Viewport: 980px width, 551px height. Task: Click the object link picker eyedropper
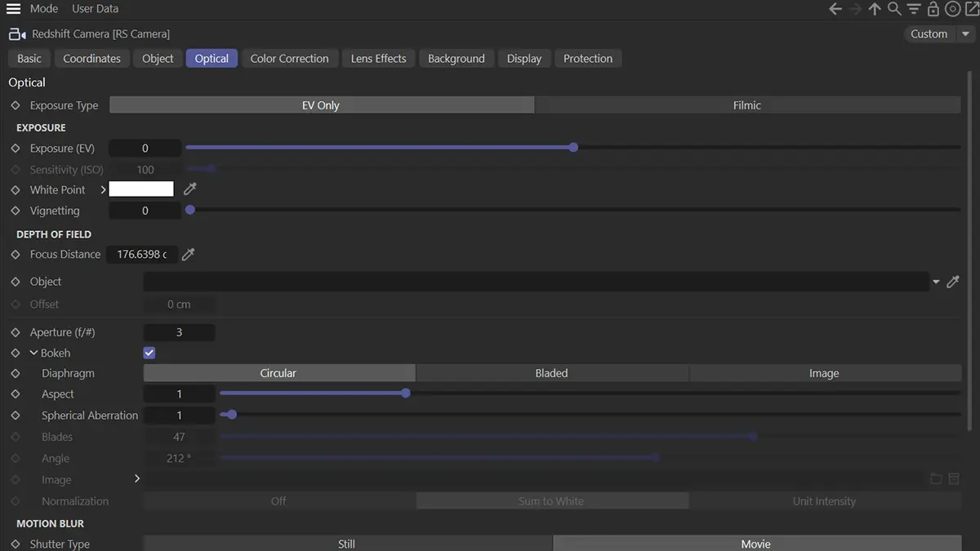[x=952, y=282]
